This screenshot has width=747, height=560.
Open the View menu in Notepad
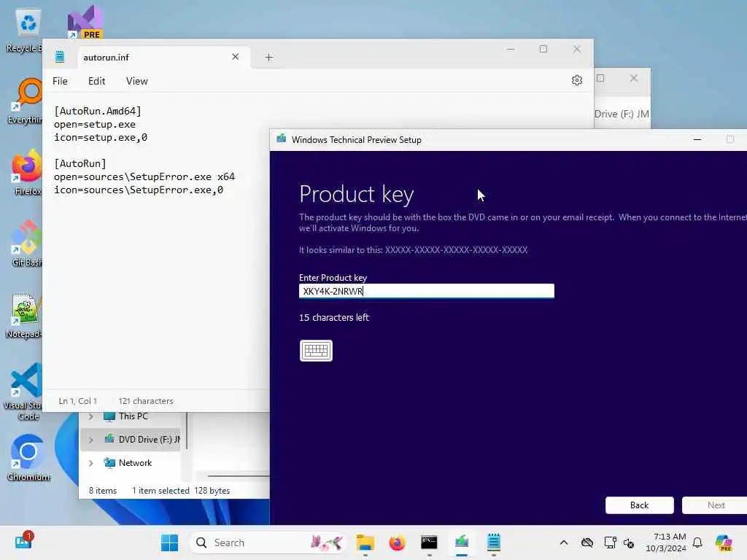(136, 81)
